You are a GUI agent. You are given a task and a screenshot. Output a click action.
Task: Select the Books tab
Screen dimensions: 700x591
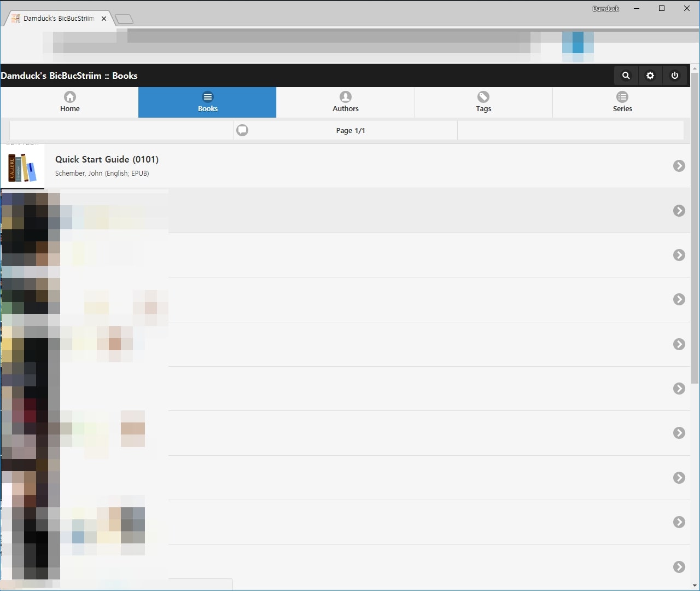(x=207, y=102)
